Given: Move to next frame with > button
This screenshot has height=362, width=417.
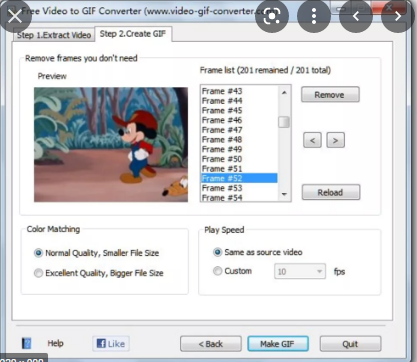Looking at the screenshot, I should point(335,140).
